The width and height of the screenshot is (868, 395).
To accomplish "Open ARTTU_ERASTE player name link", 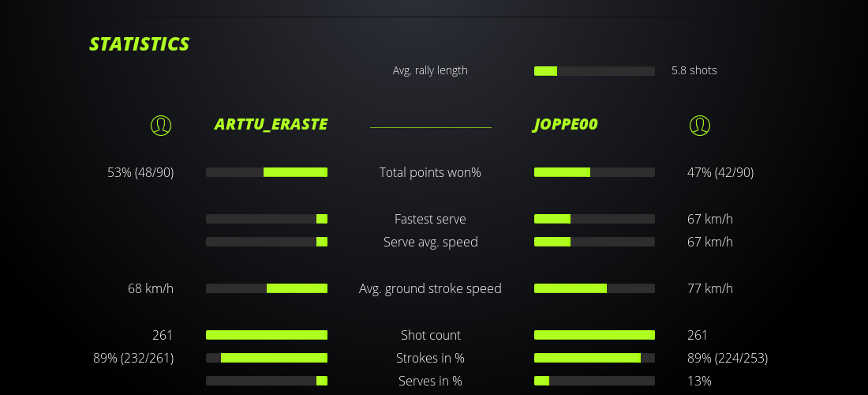I will (x=271, y=125).
